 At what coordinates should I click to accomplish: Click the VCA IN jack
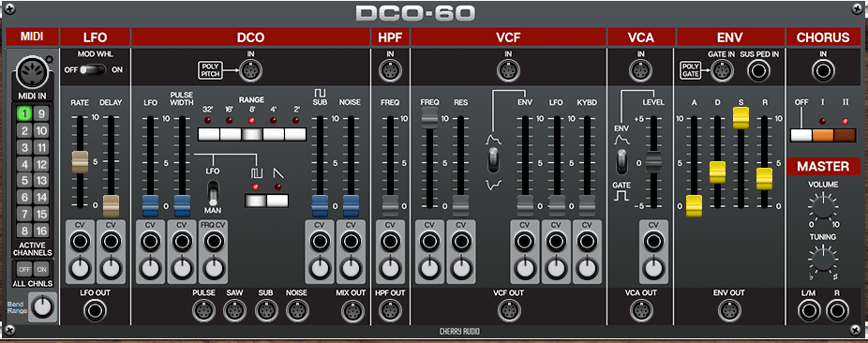tap(641, 71)
